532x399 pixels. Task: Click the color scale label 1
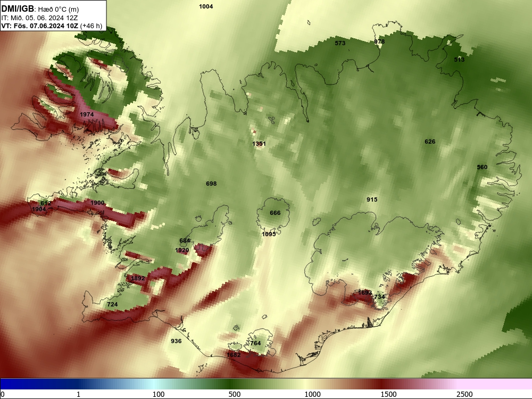pos(78,394)
